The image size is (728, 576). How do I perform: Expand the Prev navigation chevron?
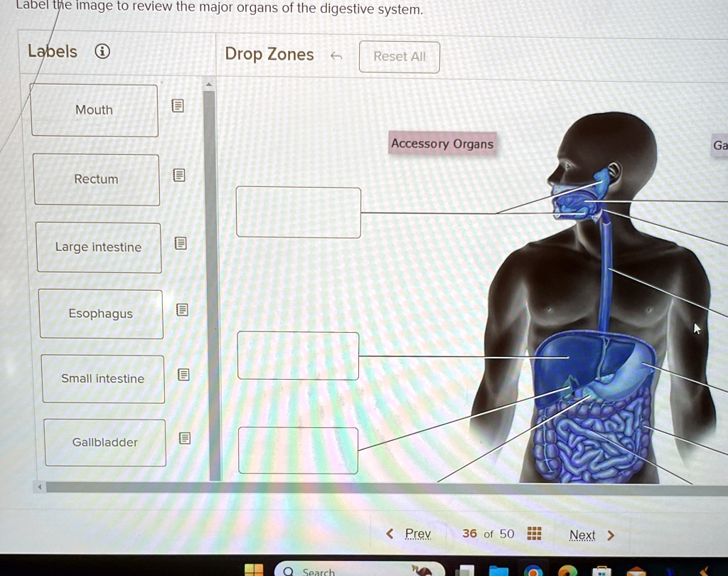click(389, 533)
